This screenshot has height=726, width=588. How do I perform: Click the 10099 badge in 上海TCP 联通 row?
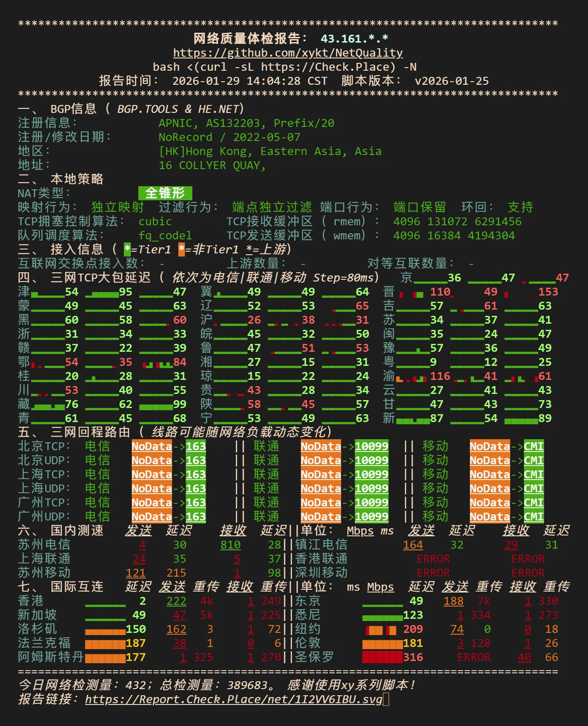pyautogui.click(x=372, y=474)
